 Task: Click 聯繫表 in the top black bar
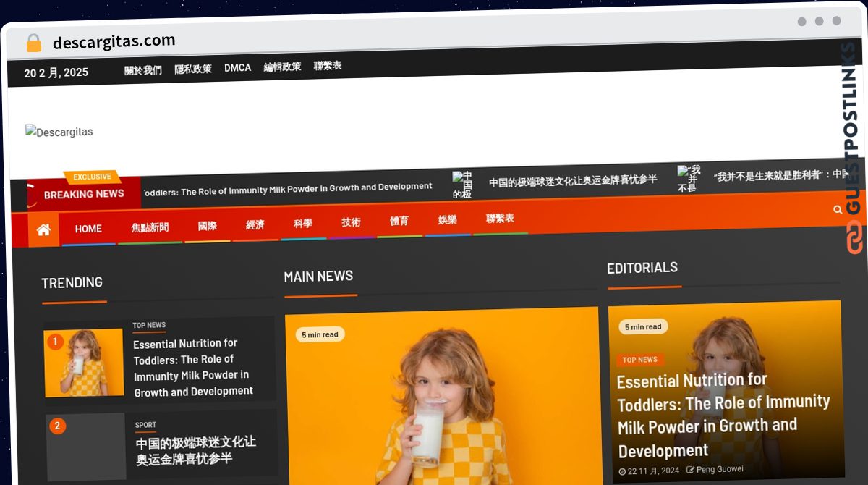pyautogui.click(x=328, y=66)
